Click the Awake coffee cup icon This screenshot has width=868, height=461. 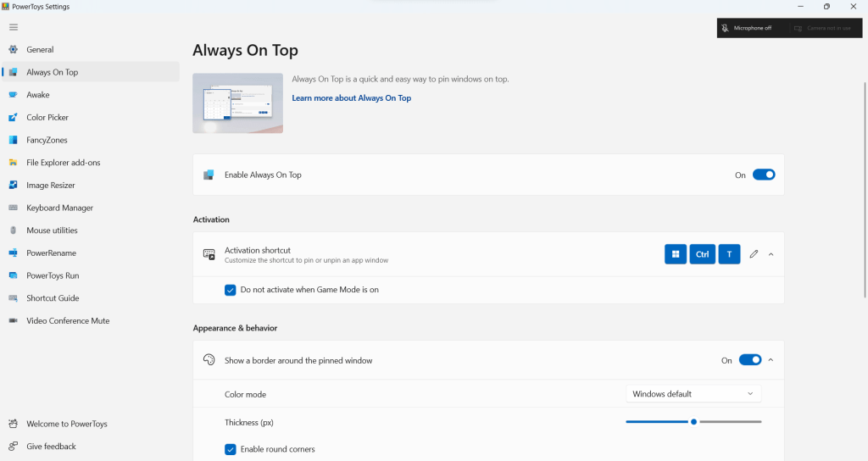(x=14, y=95)
